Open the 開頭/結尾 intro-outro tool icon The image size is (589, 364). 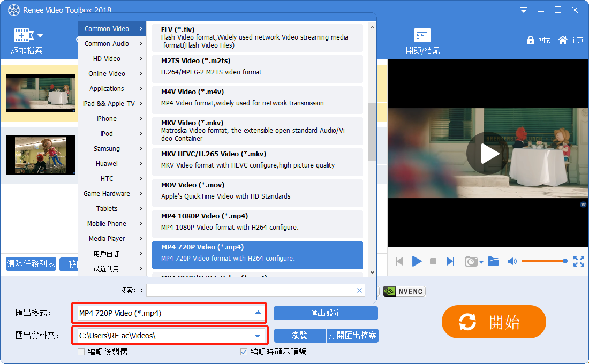pyautogui.click(x=422, y=36)
